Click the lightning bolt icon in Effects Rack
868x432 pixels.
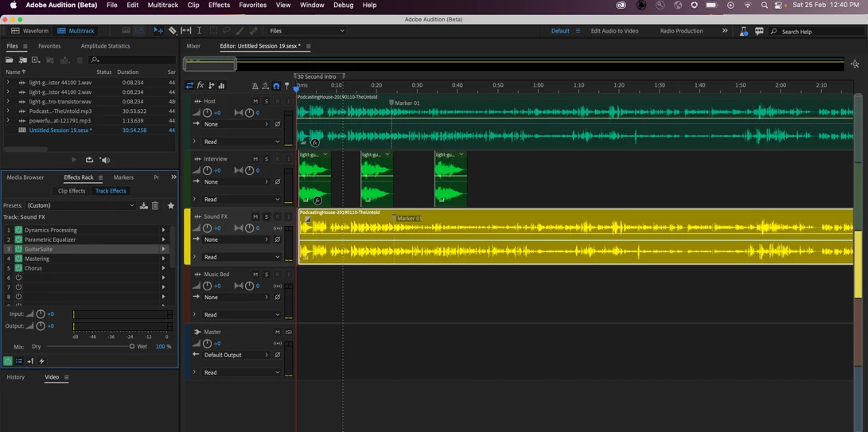(41, 361)
